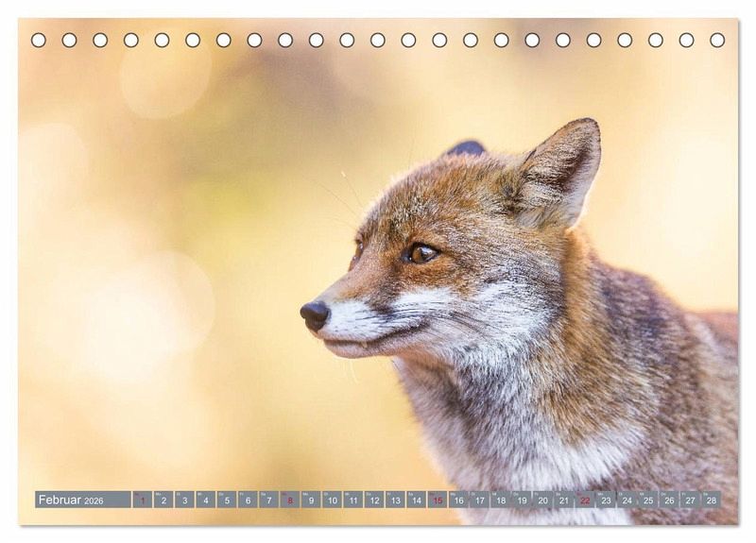
Task: Select day 18 in the calendar strip
Action: coord(501,500)
